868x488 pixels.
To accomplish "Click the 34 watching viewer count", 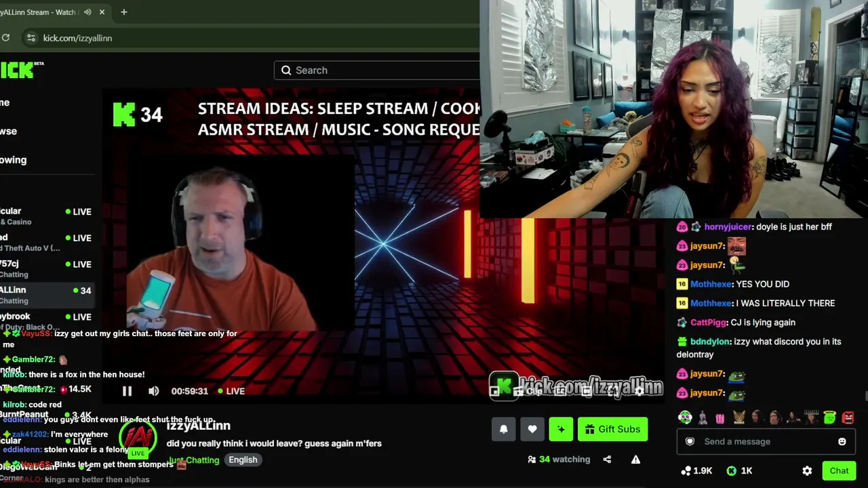I will (559, 460).
